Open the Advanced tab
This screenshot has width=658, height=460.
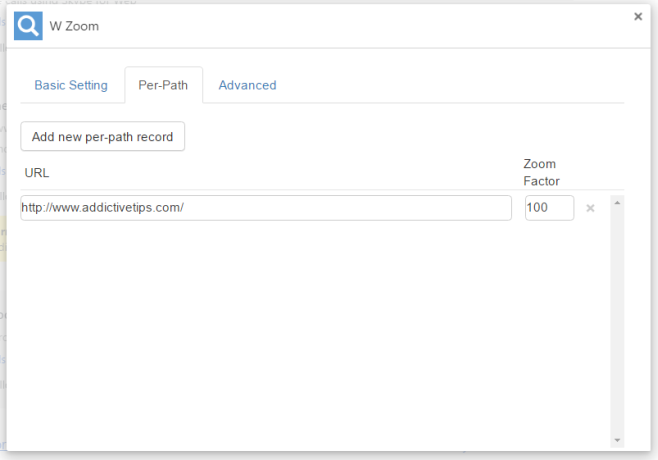coord(248,85)
